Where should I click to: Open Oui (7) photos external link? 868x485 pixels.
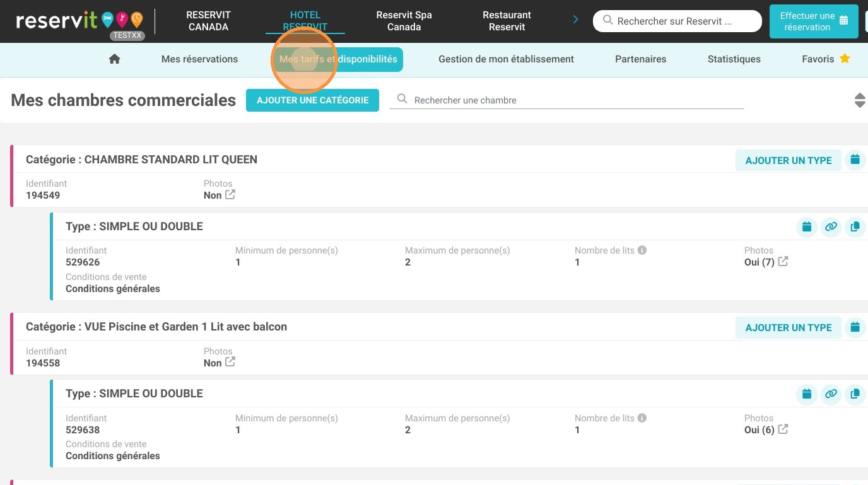(783, 261)
